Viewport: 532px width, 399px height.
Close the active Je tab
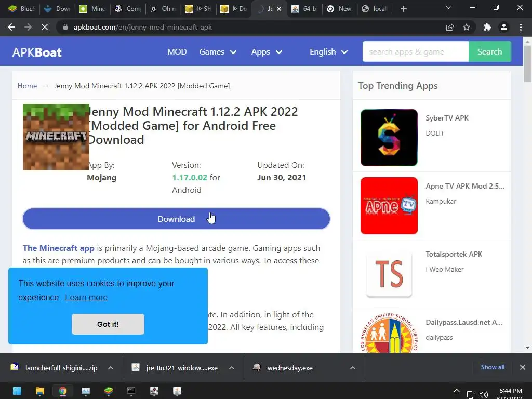coord(279,9)
